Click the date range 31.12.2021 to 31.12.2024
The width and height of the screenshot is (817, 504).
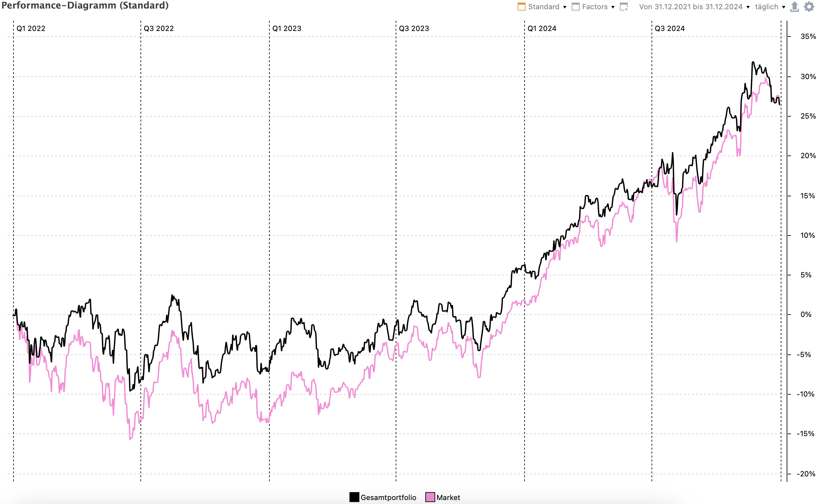(x=690, y=7)
